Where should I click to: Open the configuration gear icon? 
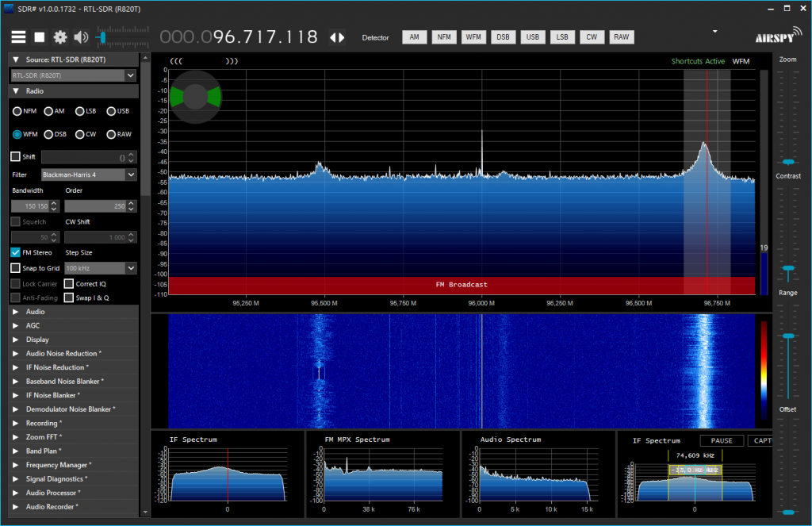pyautogui.click(x=60, y=36)
